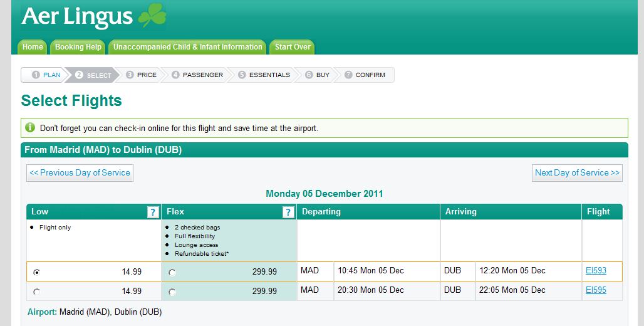644x326 pixels.
Task: Go to the Home tab
Action: coord(33,47)
